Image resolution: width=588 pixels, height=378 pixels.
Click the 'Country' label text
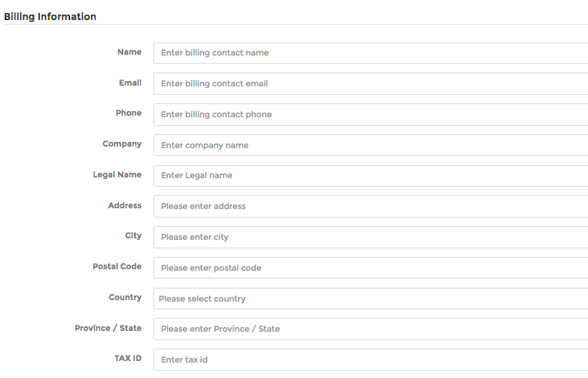click(x=125, y=297)
